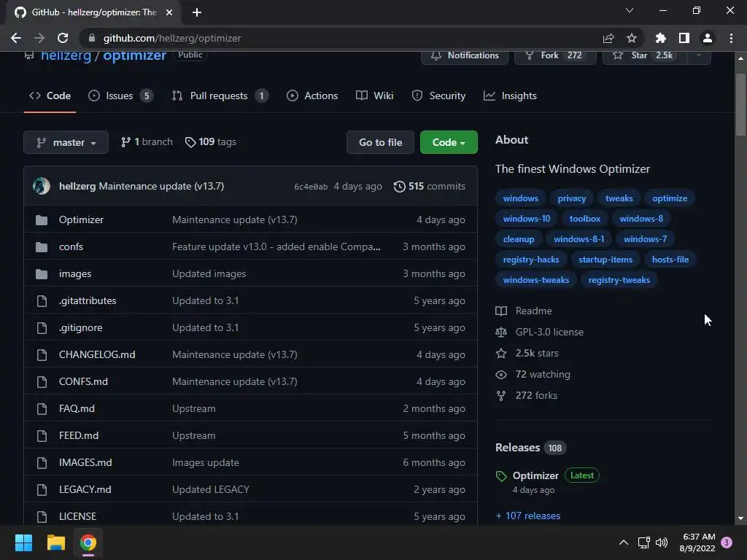Show hidden icons in the system tray
The height and width of the screenshot is (560, 747).
coord(623,542)
